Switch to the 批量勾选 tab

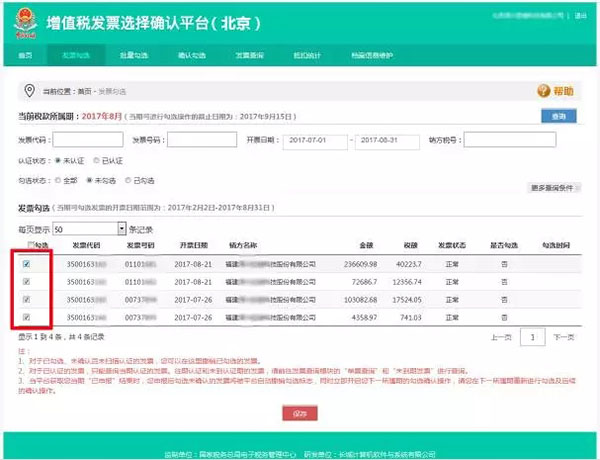134,55
